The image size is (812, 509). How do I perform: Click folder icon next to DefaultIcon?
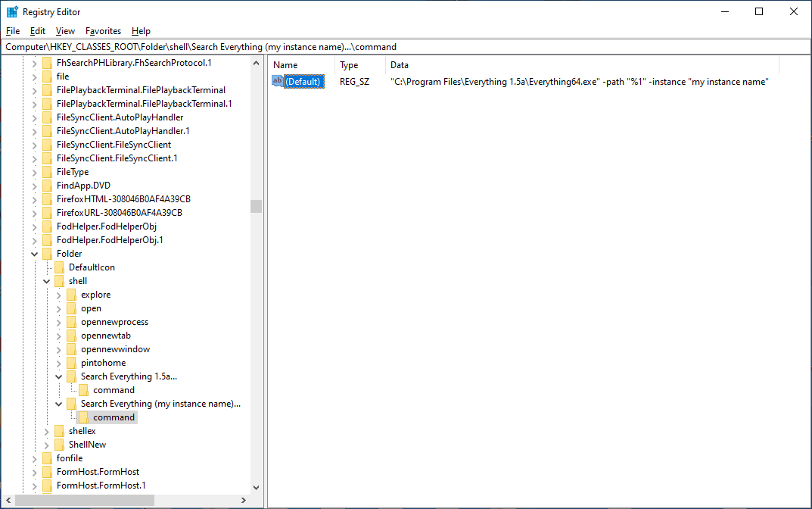click(x=60, y=267)
